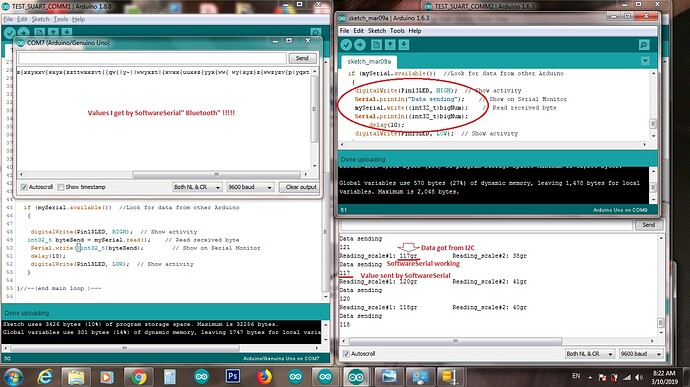Click Verify in the sketch_mar09a toolbar
The height and width of the screenshot is (387, 690).
tap(346, 44)
